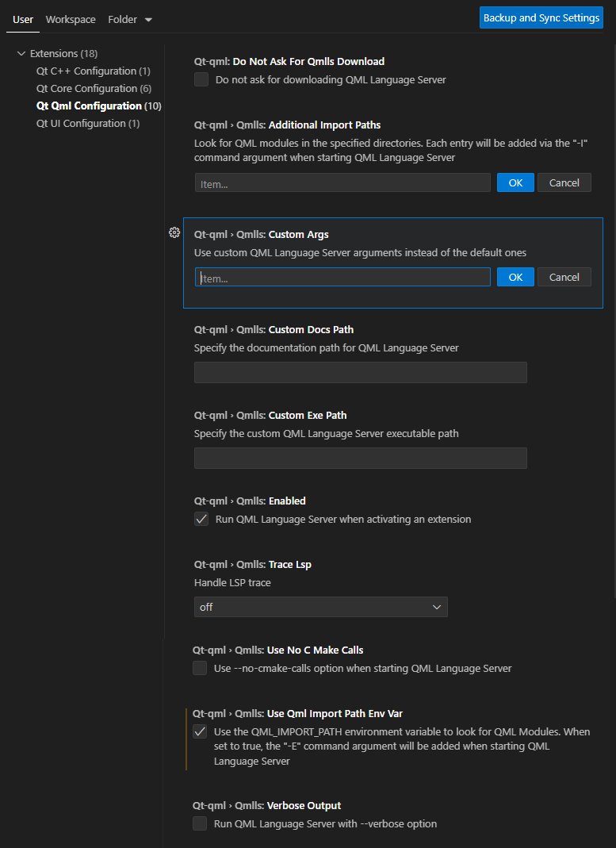
Task: Enable Verbose Output for QML Language Server
Action: [200, 823]
